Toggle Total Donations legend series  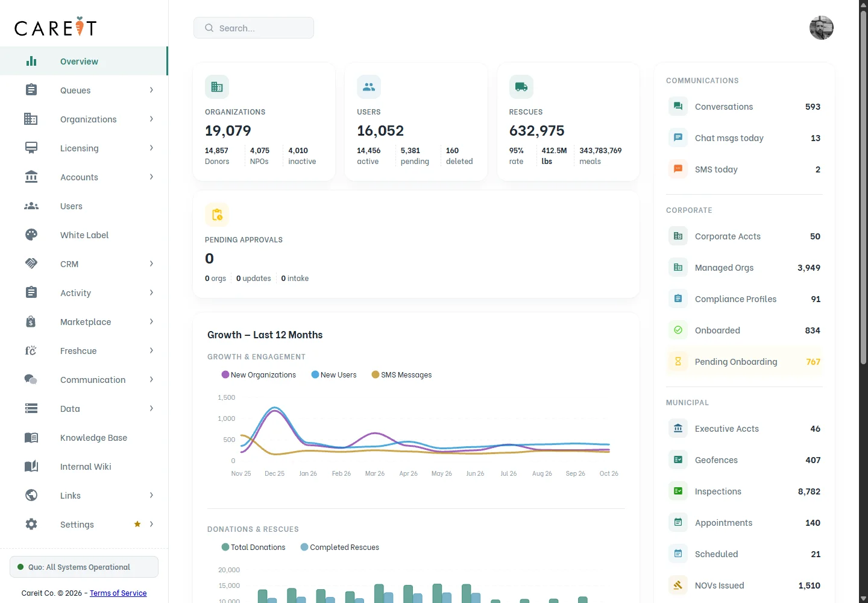(x=253, y=547)
